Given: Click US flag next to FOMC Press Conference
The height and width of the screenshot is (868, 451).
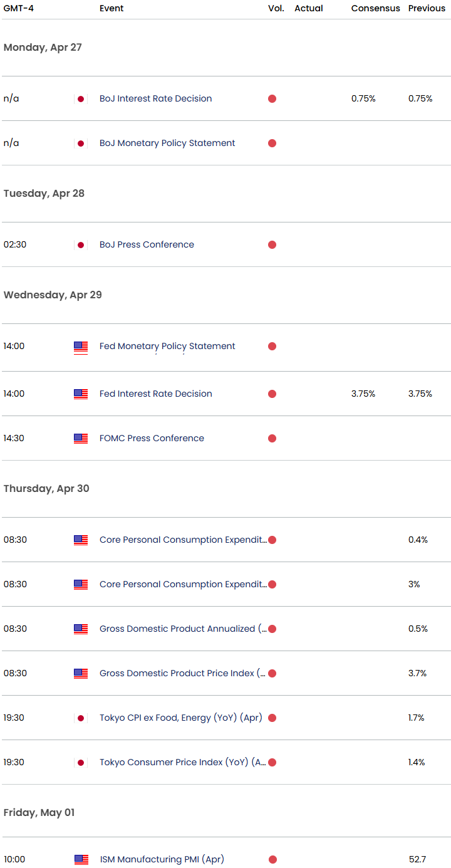Looking at the screenshot, I should coord(80,439).
